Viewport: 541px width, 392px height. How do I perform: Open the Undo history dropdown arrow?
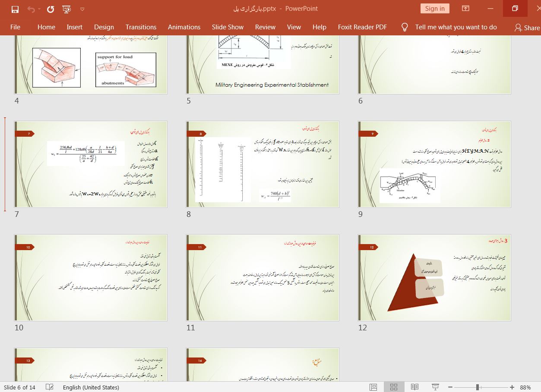[x=40, y=9]
